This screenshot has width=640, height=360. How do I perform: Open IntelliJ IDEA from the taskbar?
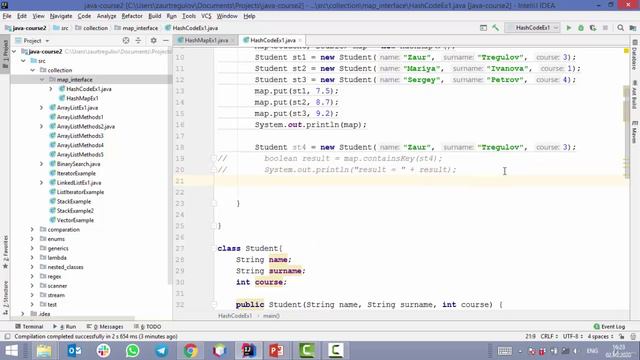click(x=248, y=351)
